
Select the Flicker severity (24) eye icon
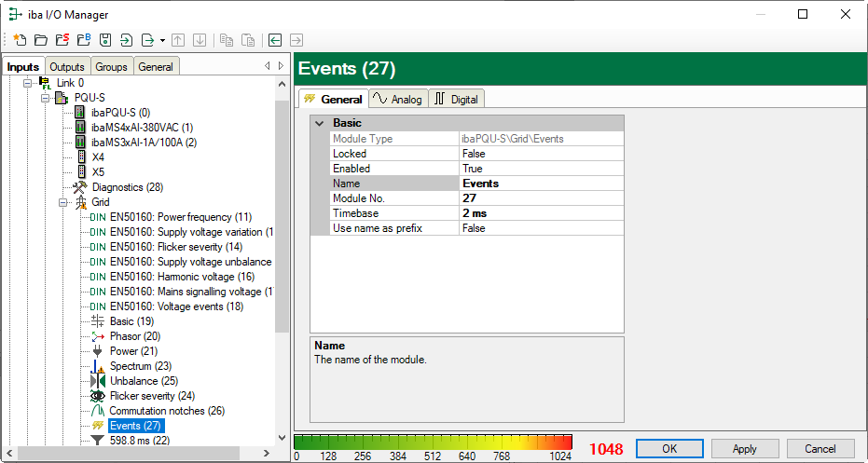pyautogui.click(x=98, y=396)
